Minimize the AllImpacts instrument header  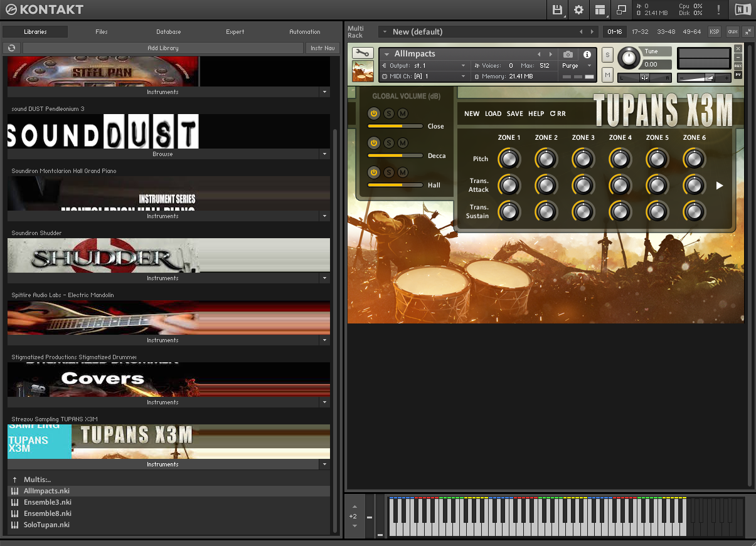[x=738, y=57]
